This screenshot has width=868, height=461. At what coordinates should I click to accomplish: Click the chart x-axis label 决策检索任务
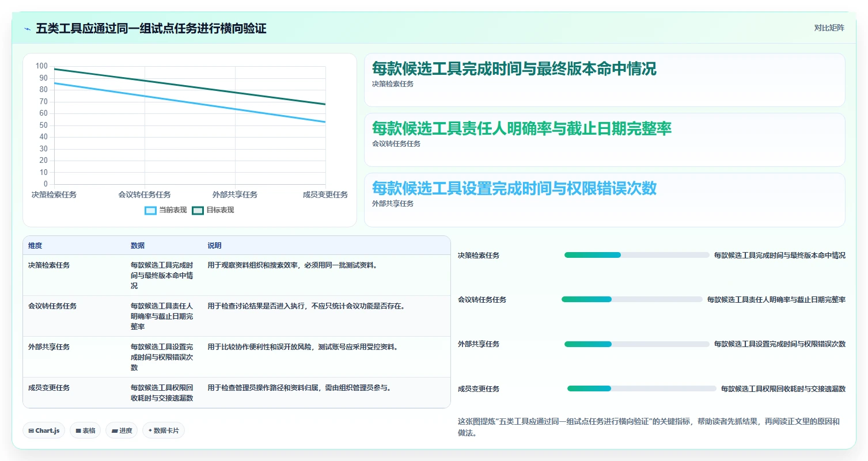(x=54, y=195)
